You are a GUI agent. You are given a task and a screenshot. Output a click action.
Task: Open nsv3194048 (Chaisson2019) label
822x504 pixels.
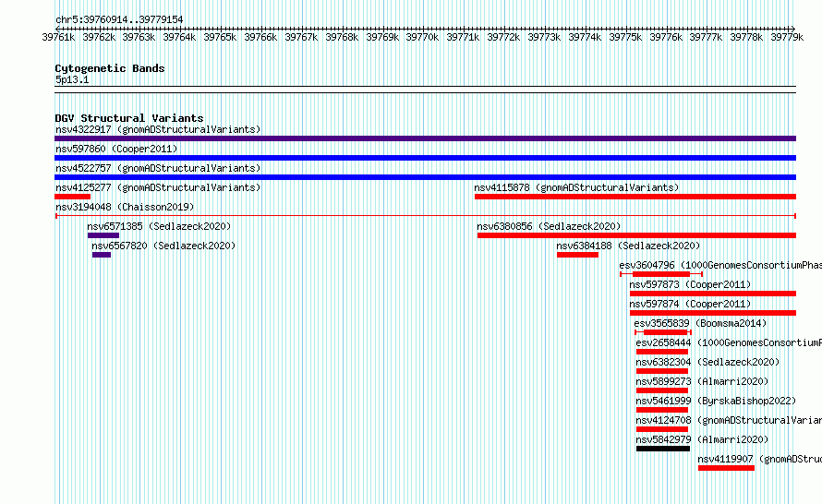pyautogui.click(x=125, y=207)
